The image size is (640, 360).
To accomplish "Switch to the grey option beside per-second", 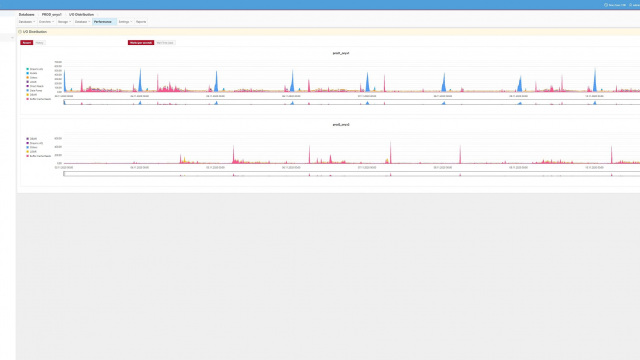I will pyautogui.click(x=165, y=42).
